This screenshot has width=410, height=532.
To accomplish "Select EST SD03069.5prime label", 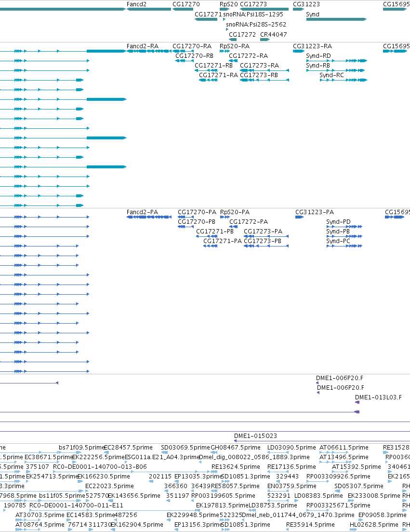I will coord(185,448).
